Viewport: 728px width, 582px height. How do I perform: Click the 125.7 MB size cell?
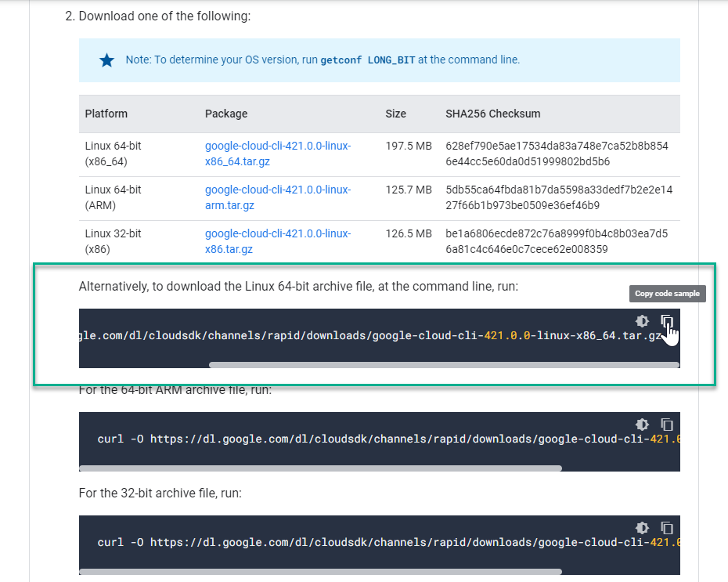(409, 190)
